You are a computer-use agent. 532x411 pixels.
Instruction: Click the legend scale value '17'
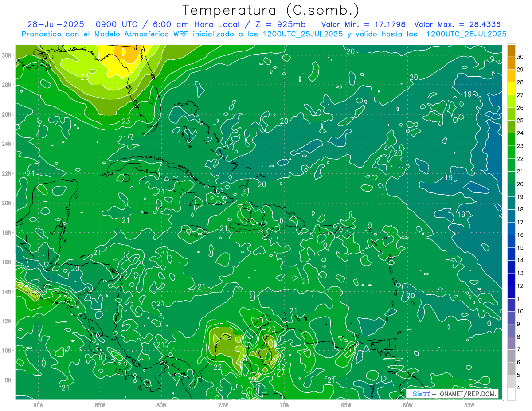pos(521,223)
